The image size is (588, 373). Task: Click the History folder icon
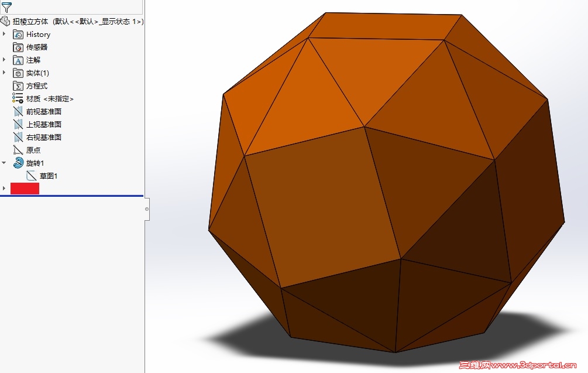(18, 35)
